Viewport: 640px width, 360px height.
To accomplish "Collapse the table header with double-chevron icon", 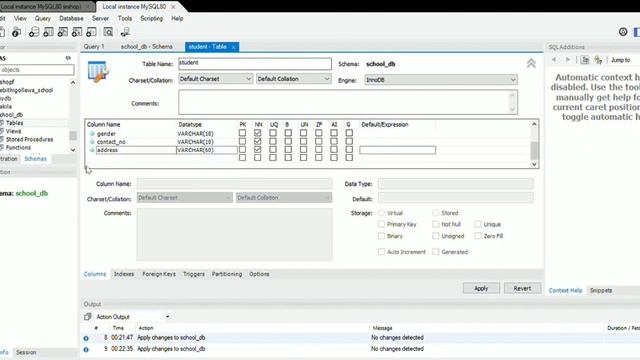I will pyautogui.click(x=531, y=63).
